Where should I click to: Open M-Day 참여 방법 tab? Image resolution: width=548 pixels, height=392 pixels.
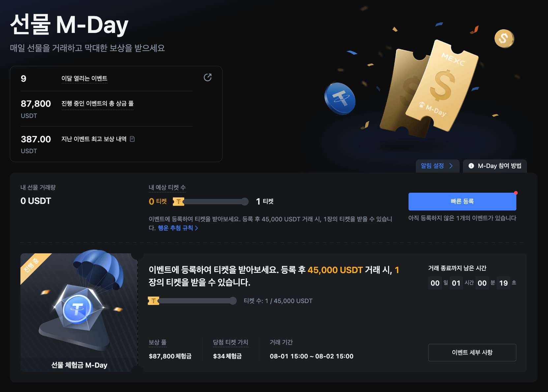pyautogui.click(x=495, y=166)
